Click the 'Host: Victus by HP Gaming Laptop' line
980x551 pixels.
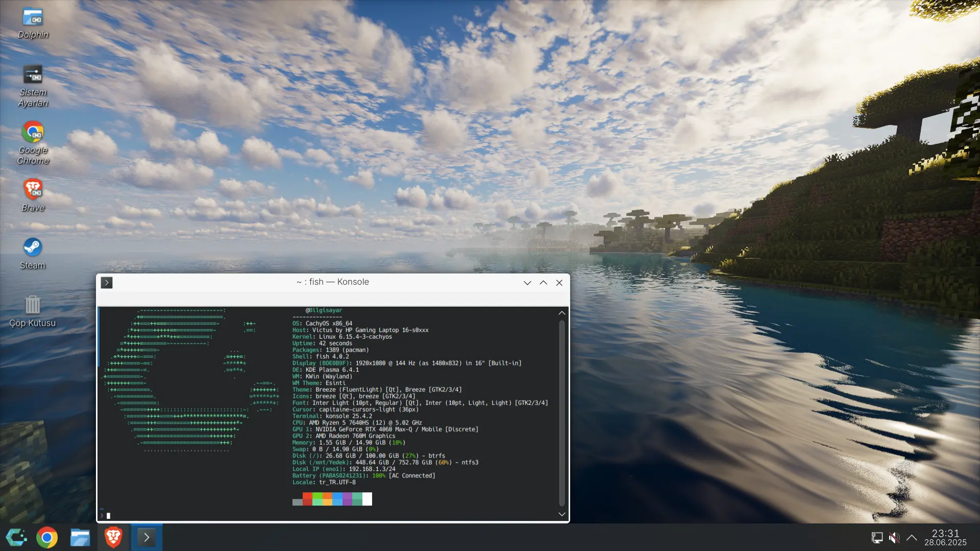360,330
